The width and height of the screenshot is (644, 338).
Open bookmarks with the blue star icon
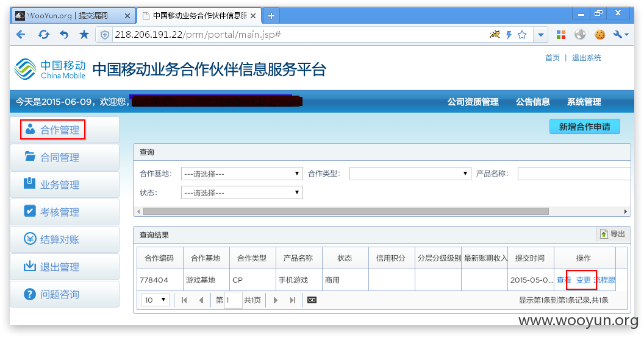(x=84, y=35)
